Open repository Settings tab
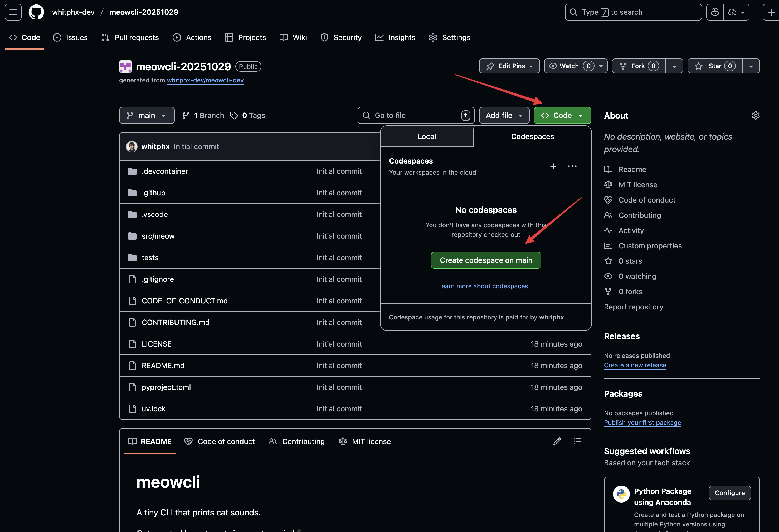779x532 pixels. (450, 37)
